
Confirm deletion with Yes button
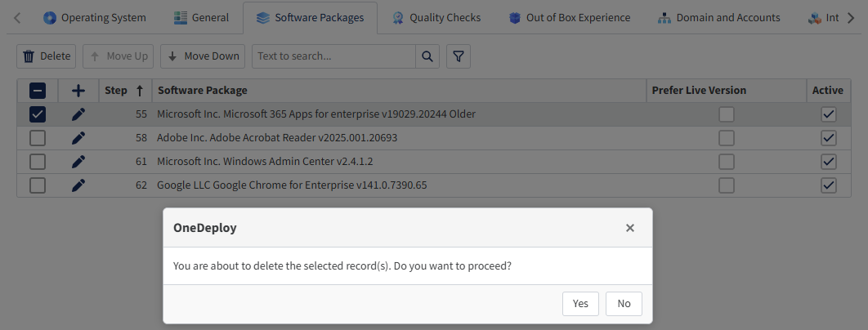click(x=580, y=304)
